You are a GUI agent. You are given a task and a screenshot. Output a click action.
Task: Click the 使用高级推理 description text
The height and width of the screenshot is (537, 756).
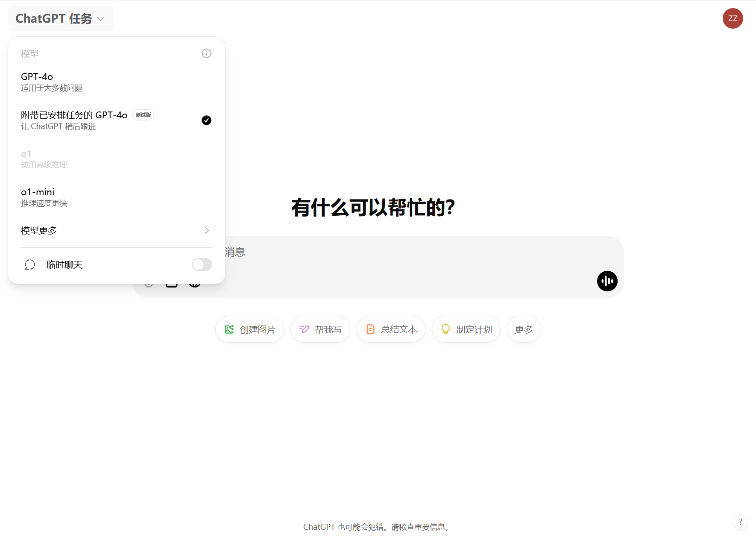44,165
